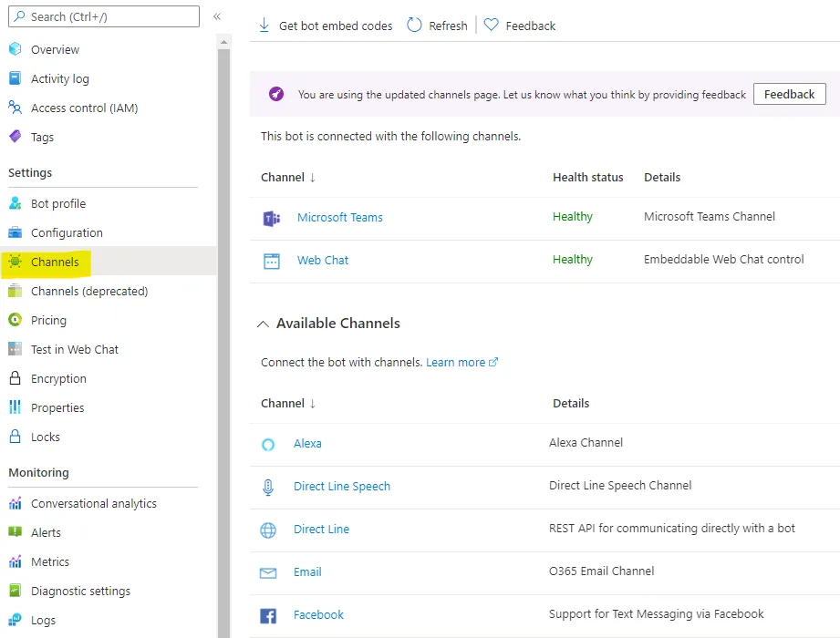840x638 pixels.
Task: Select Channels in the Settings menu
Action: tap(55, 262)
